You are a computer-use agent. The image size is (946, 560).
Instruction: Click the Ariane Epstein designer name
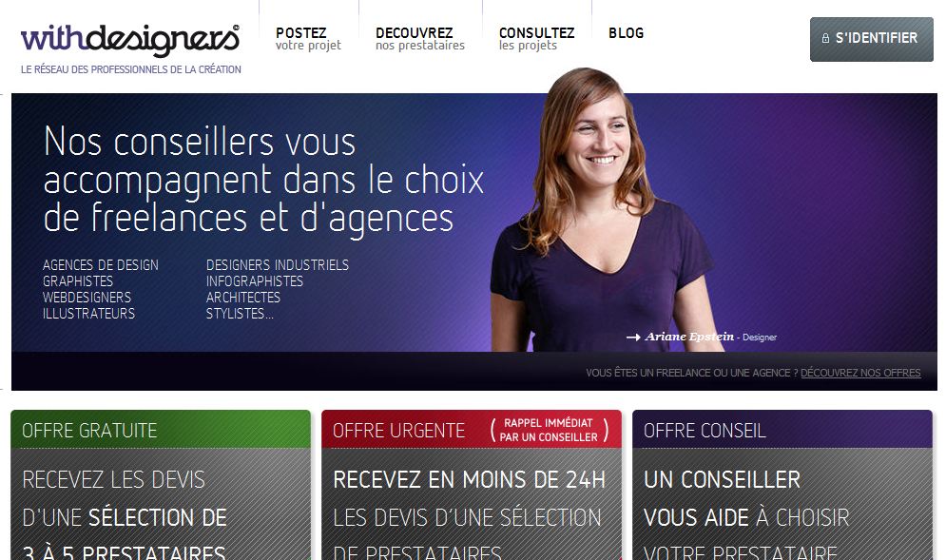(689, 337)
